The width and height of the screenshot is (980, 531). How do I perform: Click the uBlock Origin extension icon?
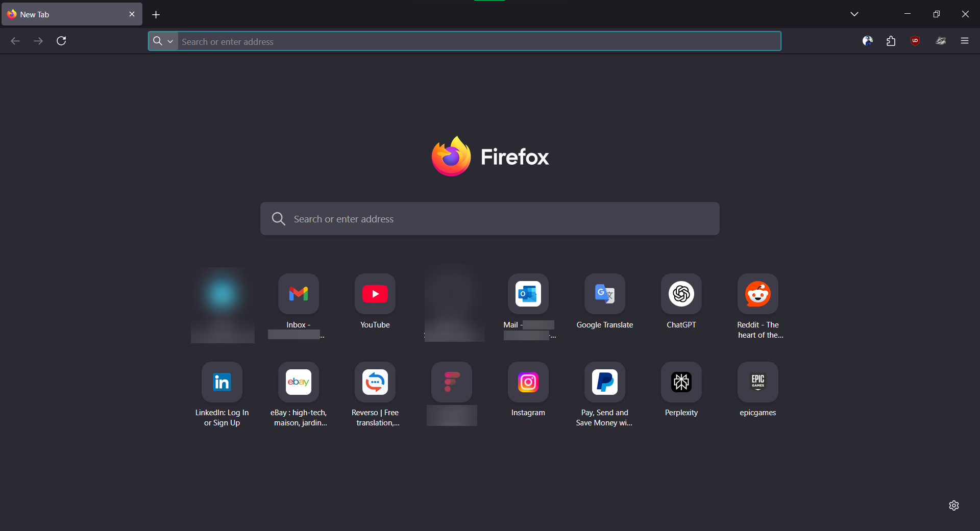click(915, 41)
